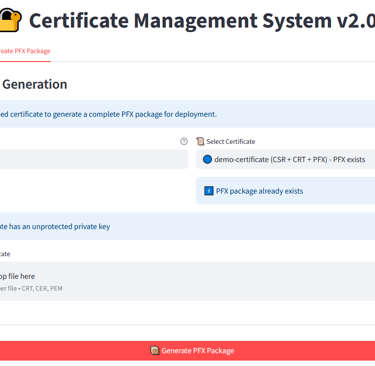This screenshot has height=366, width=375.
Task: Click the blue circle status icon
Action: pos(207,159)
